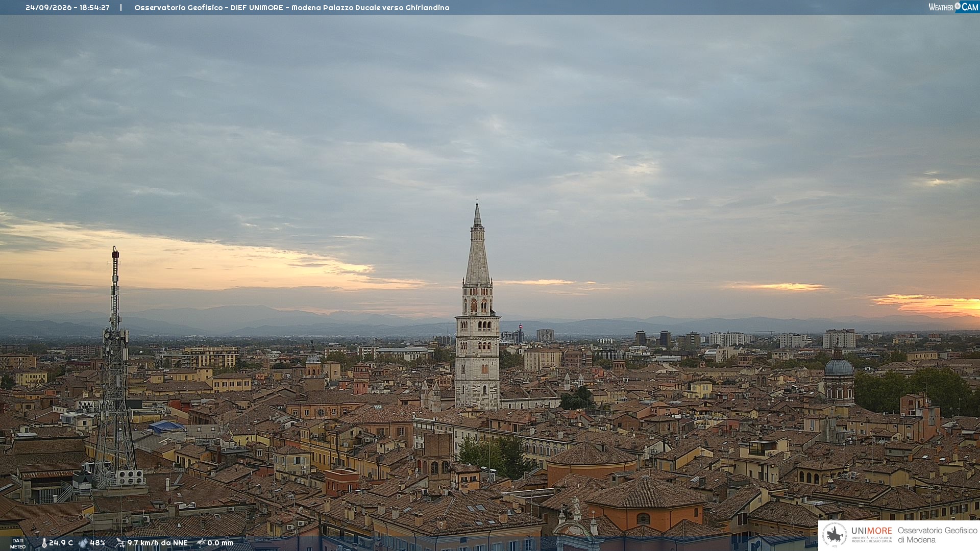This screenshot has width=980, height=551.
Task: Select the 0.0 mm rainfall reading
Action: point(220,543)
